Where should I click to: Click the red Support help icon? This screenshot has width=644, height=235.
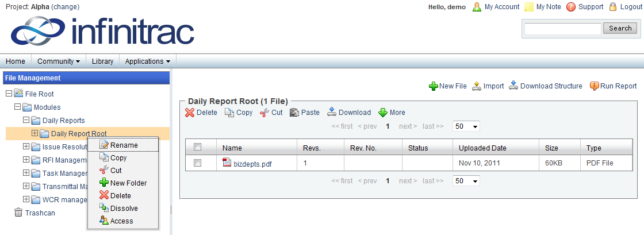(570, 7)
